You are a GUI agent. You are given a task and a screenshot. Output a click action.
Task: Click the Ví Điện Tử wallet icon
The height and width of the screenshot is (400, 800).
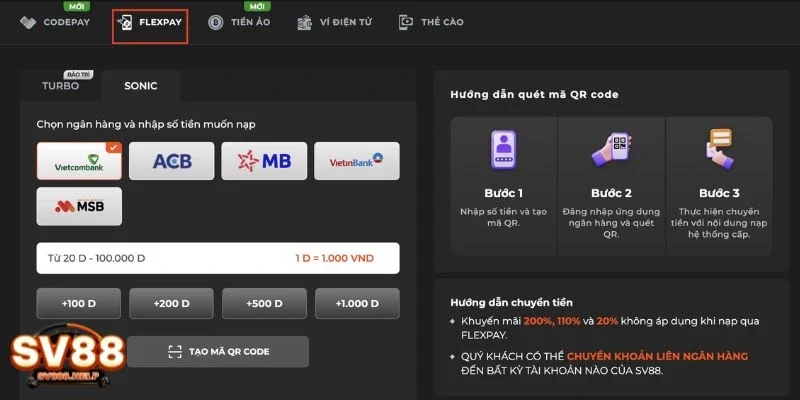click(305, 22)
